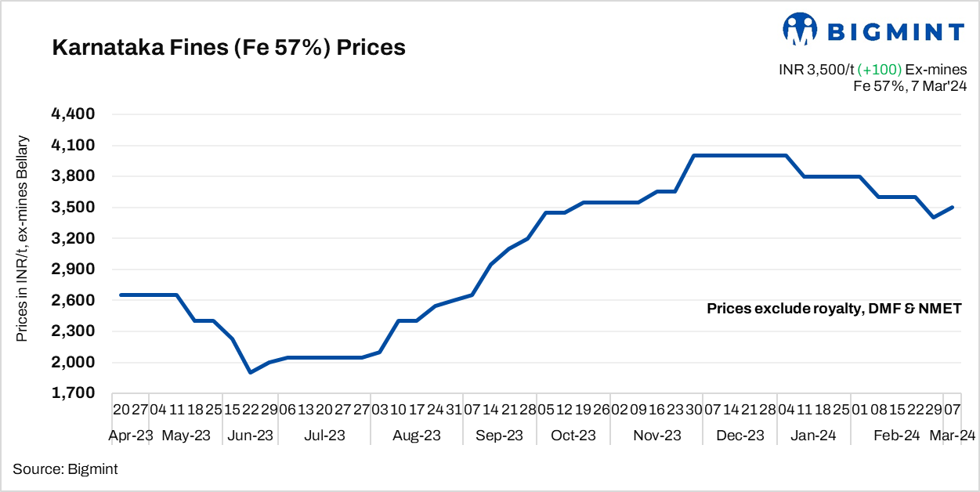This screenshot has width=980, height=492.
Task: Click the 1,700 y-axis label
Action: [73, 393]
